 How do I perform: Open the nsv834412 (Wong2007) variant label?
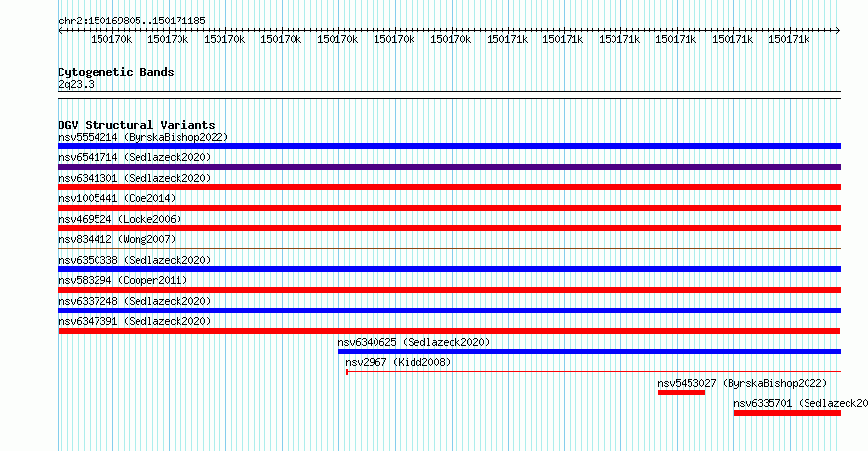tap(117, 239)
